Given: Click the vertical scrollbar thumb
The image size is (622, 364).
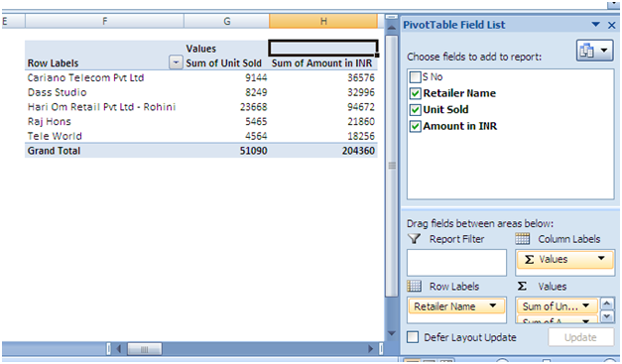Looking at the screenshot, I should pos(392,166).
